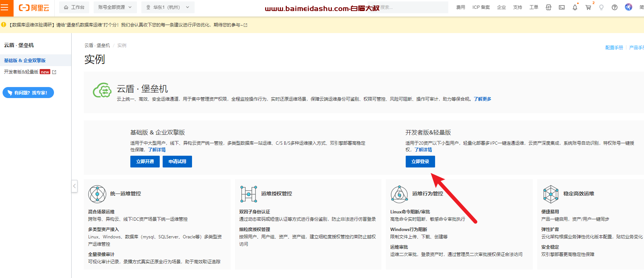Click the 运维审批 heading

[x=399, y=247]
